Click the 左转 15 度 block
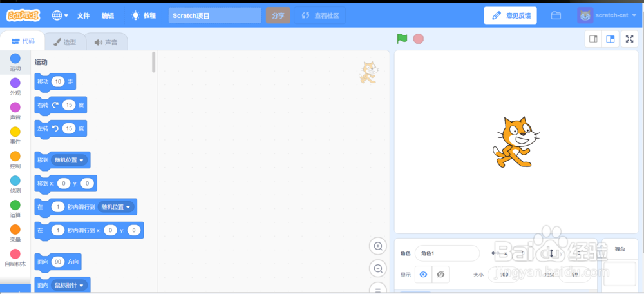The height and width of the screenshot is (294, 644). click(x=61, y=129)
